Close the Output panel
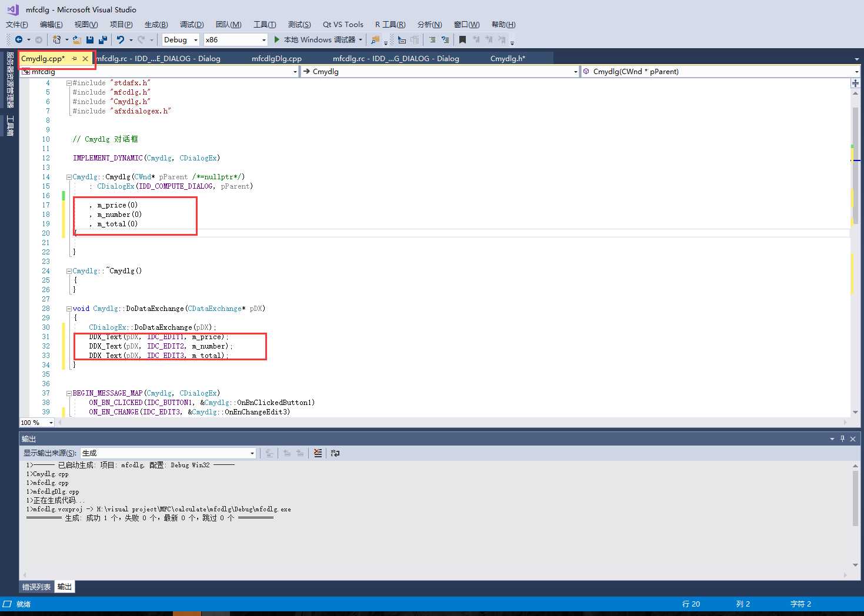 click(853, 438)
